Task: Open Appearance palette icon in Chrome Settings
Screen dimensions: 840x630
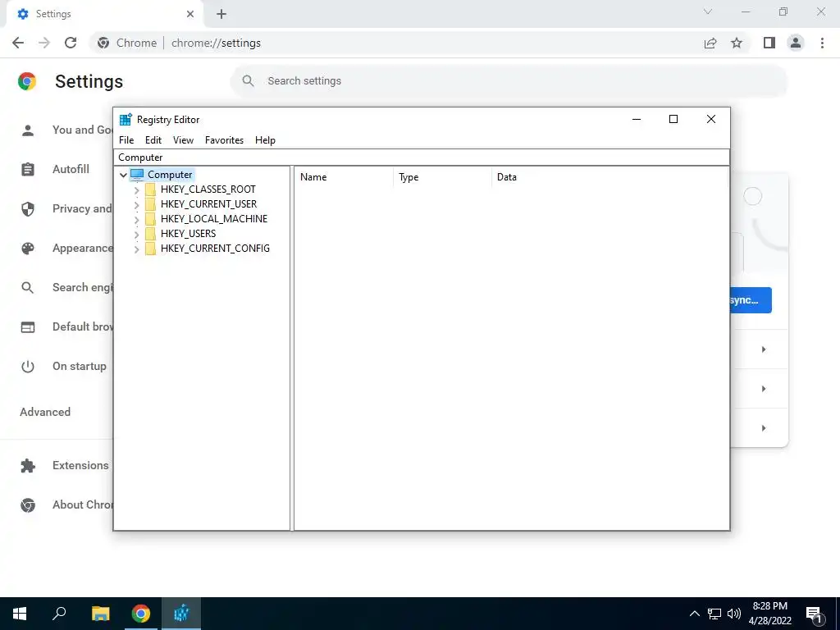Action: (28, 249)
